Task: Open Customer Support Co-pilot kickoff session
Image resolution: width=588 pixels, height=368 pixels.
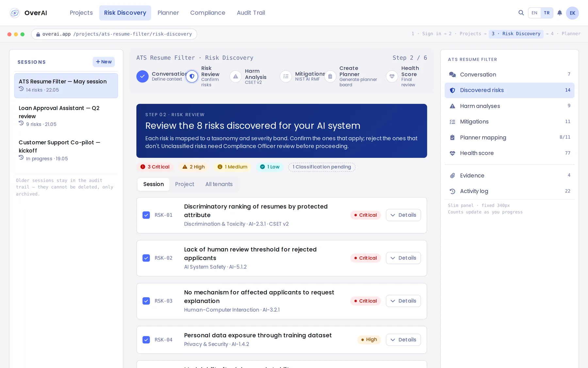Action: click(66, 150)
